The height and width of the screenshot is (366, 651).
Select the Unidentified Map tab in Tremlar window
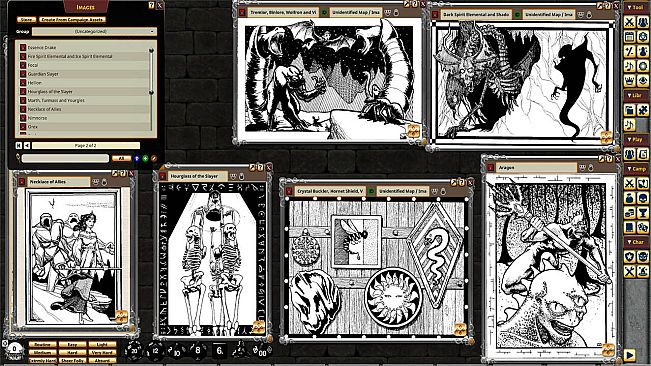click(355, 12)
